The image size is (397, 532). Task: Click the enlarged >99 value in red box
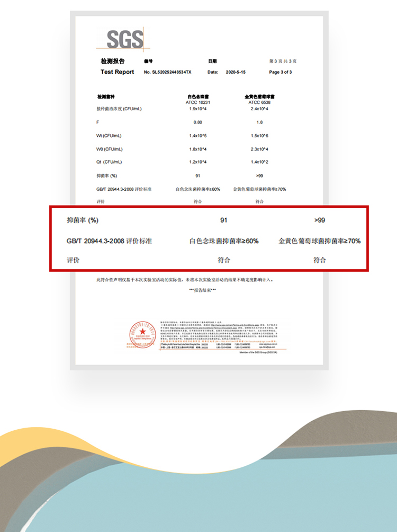319,220
